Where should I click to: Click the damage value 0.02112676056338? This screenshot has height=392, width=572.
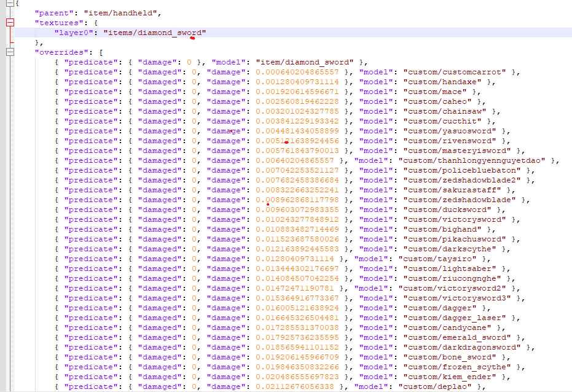coord(295,387)
